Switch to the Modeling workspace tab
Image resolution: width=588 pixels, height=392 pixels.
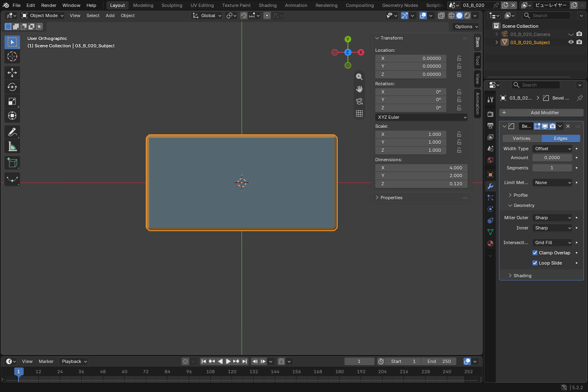point(143,5)
